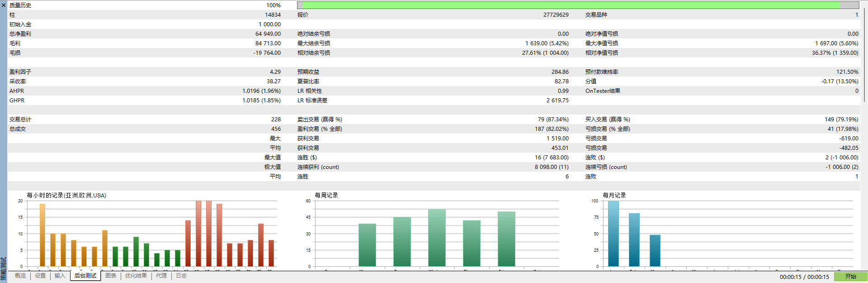868x283 pixels.
Task: Go to the 输入 tab
Action: (60, 276)
